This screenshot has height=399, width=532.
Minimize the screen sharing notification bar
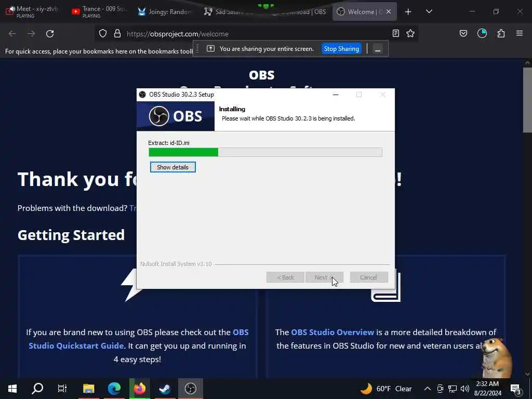[378, 49]
